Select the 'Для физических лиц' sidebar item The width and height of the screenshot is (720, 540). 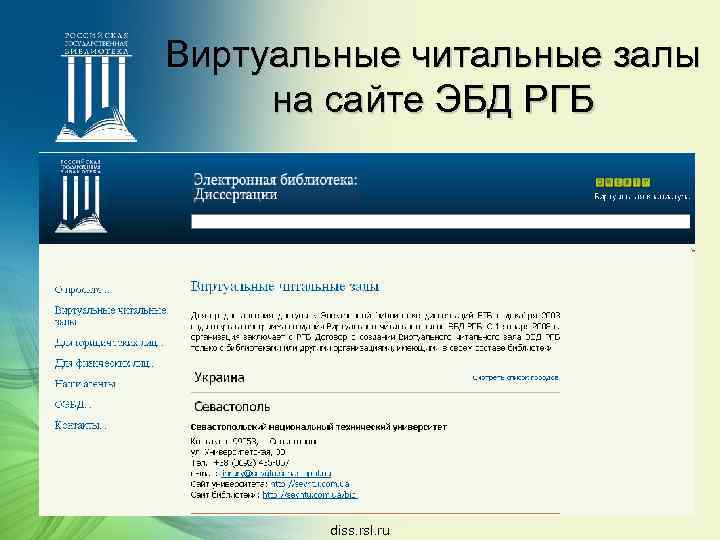click(104, 363)
